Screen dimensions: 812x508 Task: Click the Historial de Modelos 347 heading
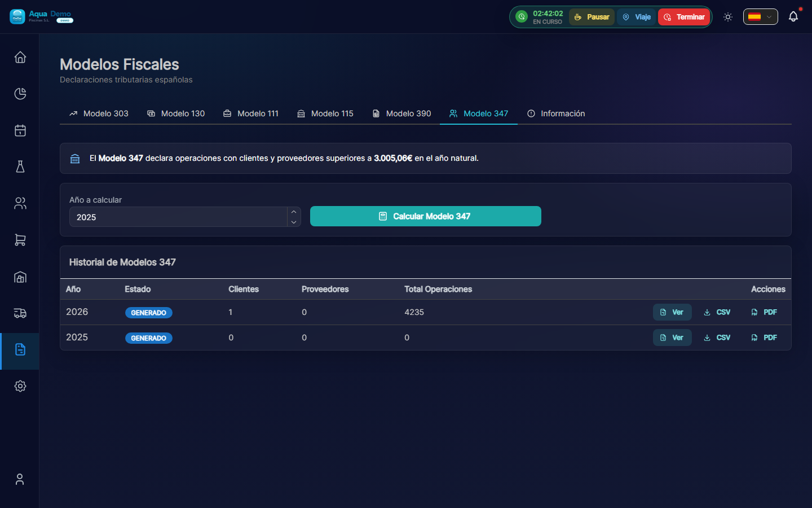[122, 262]
